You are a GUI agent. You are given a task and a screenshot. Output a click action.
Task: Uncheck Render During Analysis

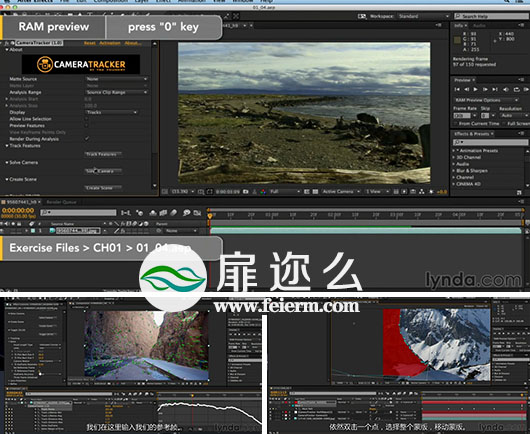coord(87,139)
